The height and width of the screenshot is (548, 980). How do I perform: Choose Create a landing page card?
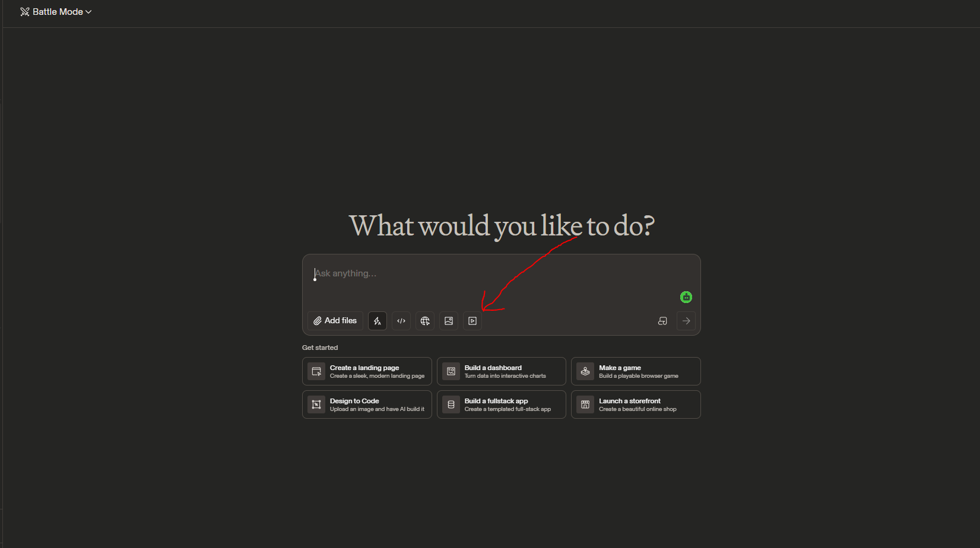pyautogui.click(x=367, y=371)
